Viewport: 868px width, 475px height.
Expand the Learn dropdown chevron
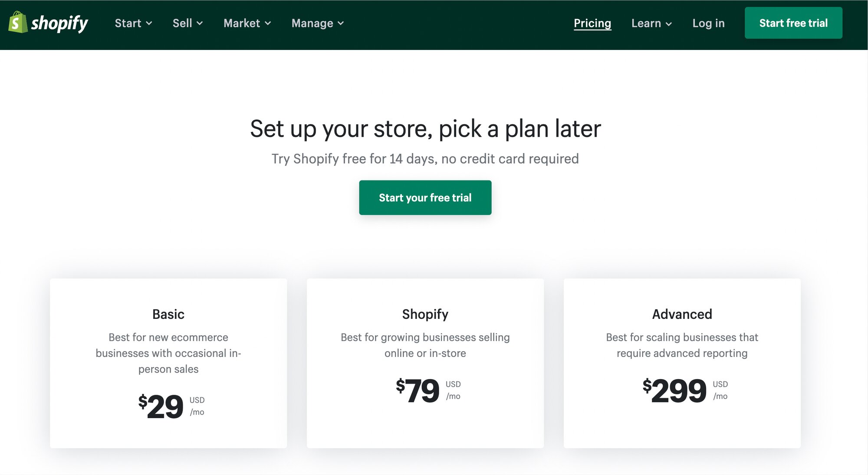coord(669,24)
